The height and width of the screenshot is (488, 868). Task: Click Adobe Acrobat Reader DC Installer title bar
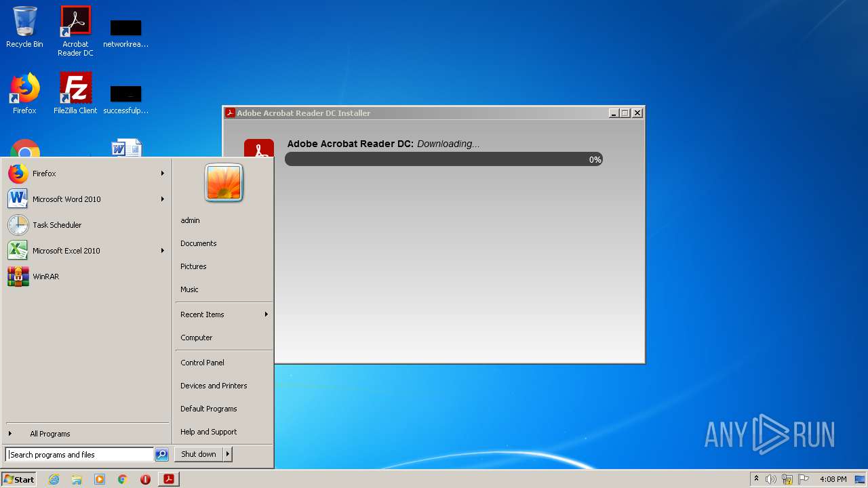point(415,113)
